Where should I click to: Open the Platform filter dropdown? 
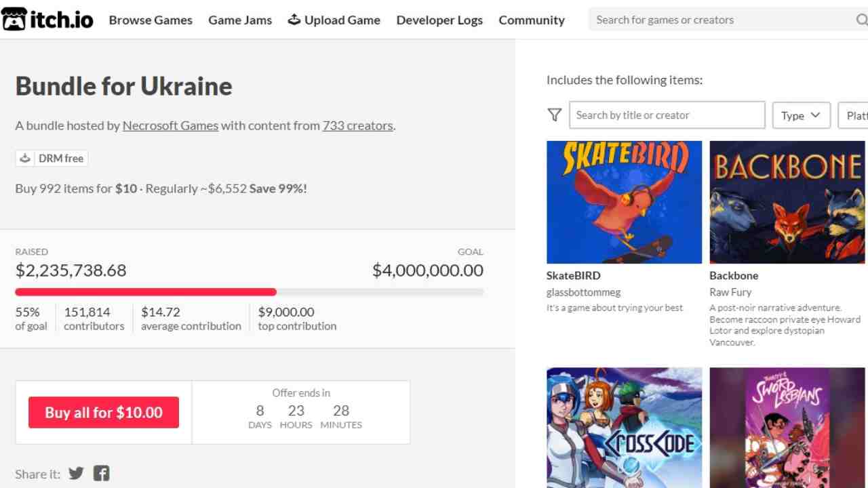854,115
